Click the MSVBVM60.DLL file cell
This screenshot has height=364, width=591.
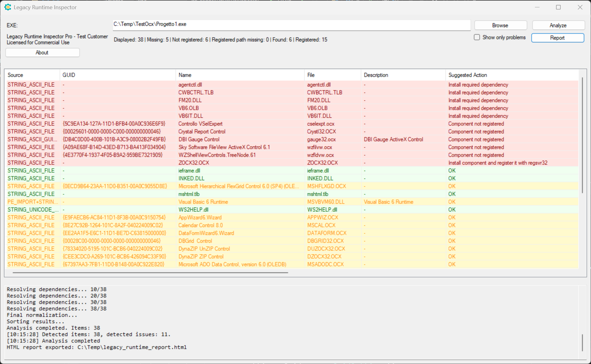326,202
